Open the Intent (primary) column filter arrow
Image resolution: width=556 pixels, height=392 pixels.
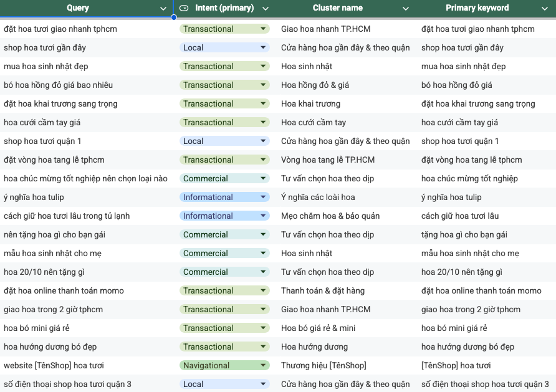266,9
